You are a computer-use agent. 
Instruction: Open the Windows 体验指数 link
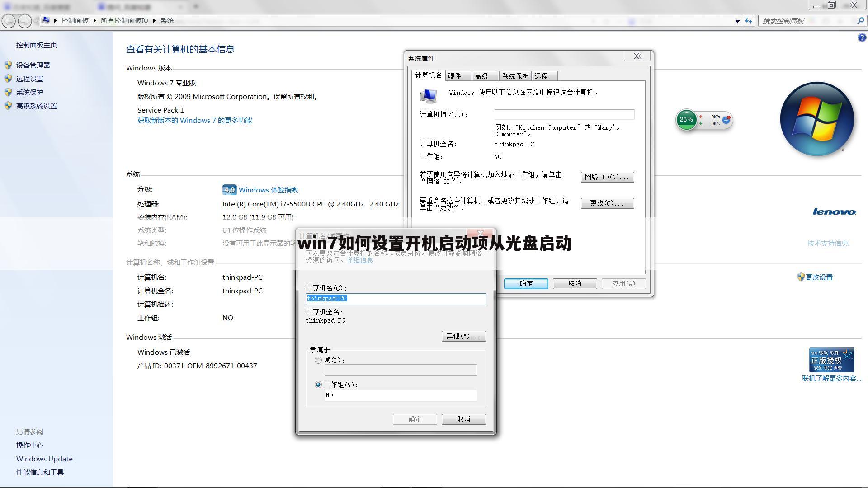click(x=268, y=190)
